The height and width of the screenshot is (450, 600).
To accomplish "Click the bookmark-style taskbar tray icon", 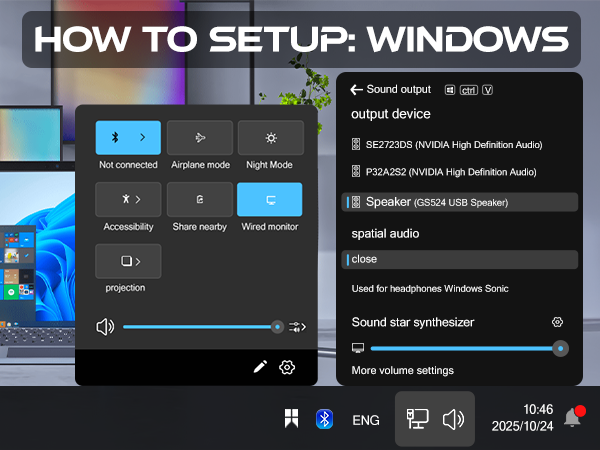I will tap(291, 418).
